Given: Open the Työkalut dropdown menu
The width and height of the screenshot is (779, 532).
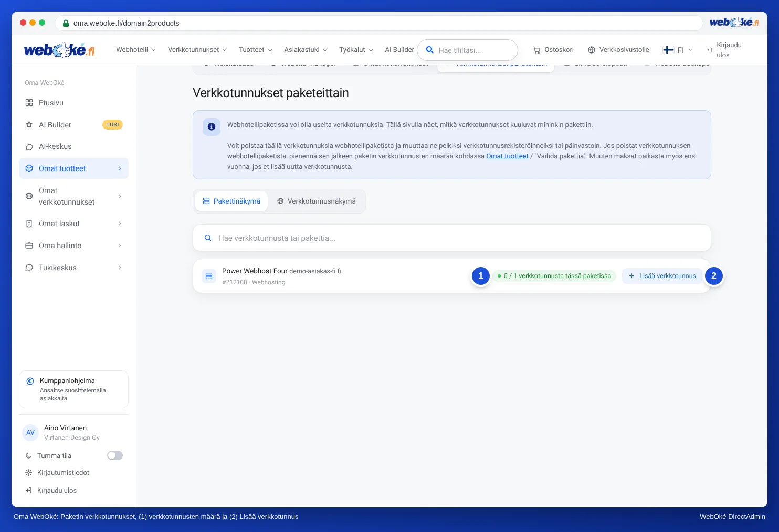Looking at the screenshot, I should coord(356,50).
